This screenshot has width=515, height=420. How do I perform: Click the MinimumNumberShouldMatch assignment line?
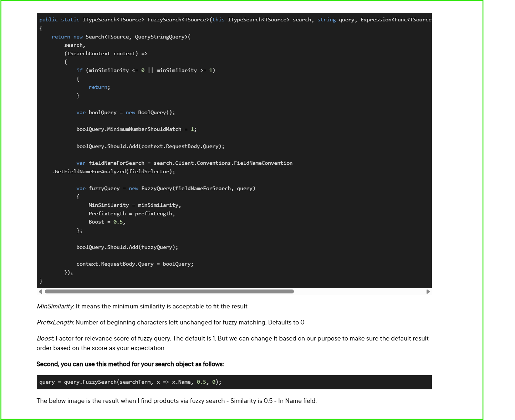click(x=136, y=129)
